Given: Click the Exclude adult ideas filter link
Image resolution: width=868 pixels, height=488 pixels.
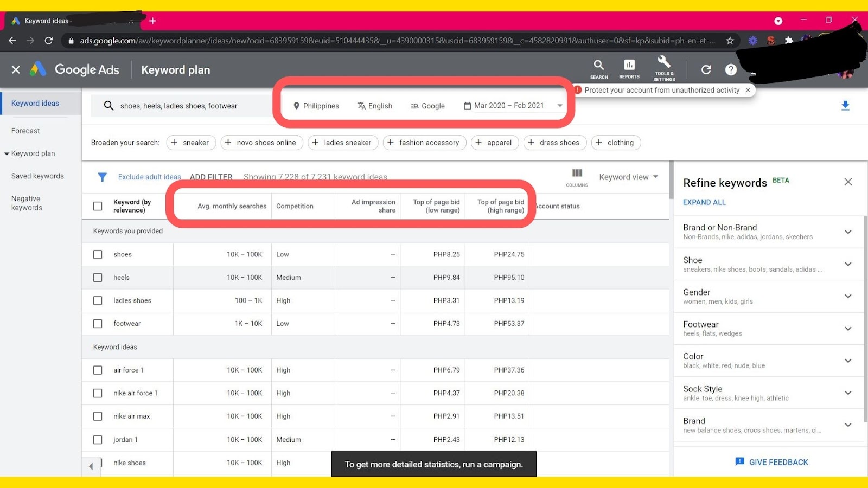Looking at the screenshot, I should tap(150, 177).
